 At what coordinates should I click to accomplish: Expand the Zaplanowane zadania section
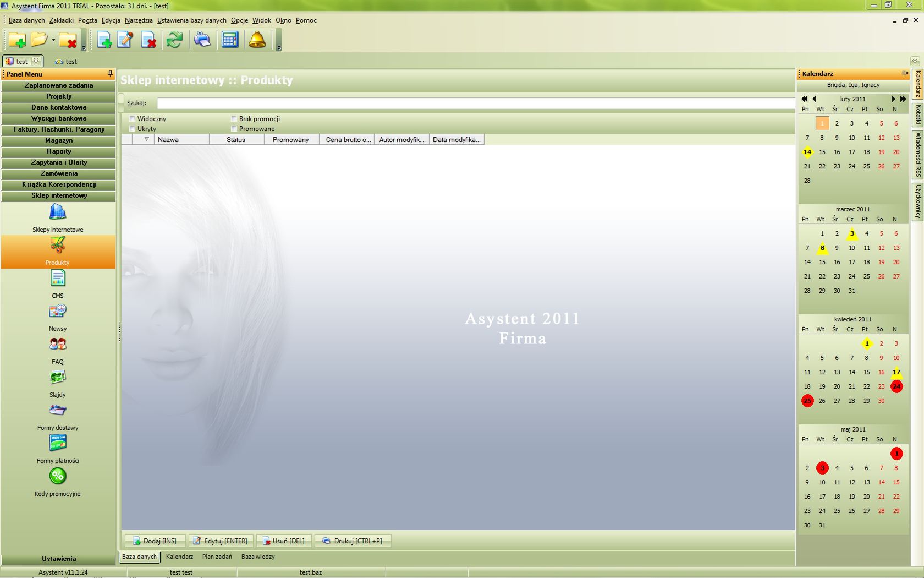coord(59,85)
